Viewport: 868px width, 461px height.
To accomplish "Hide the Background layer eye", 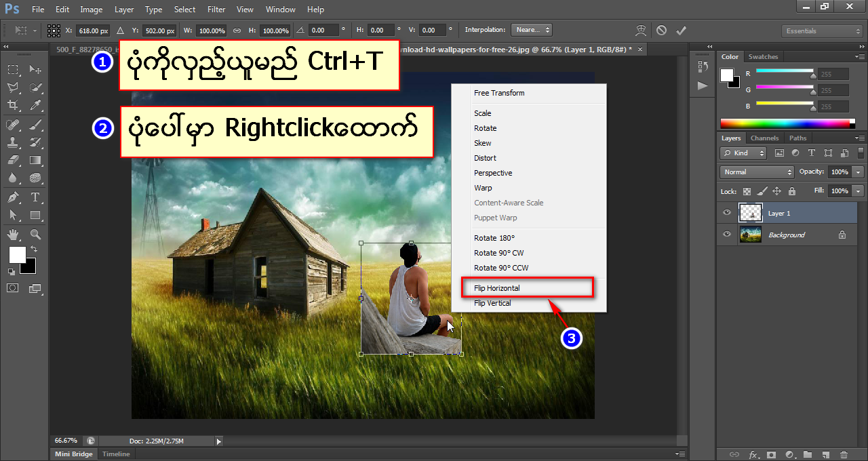I will tap(727, 235).
